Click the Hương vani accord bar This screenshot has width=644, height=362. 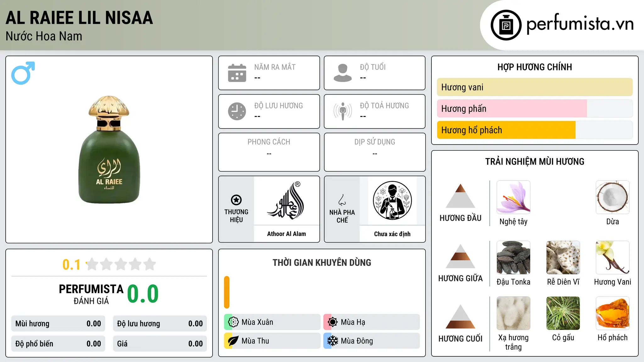pyautogui.click(x=535, y=87)
